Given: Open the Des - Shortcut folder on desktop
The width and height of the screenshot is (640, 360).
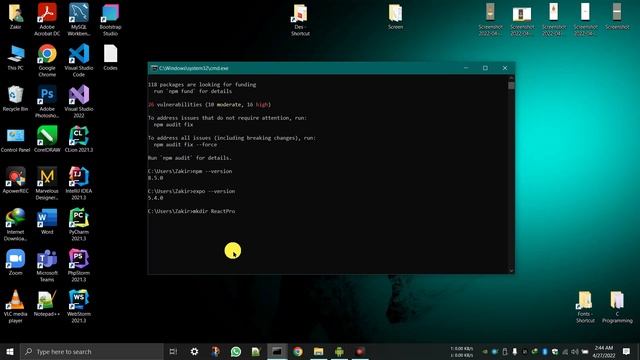Looking at the screenshot, I should (300, 20).
